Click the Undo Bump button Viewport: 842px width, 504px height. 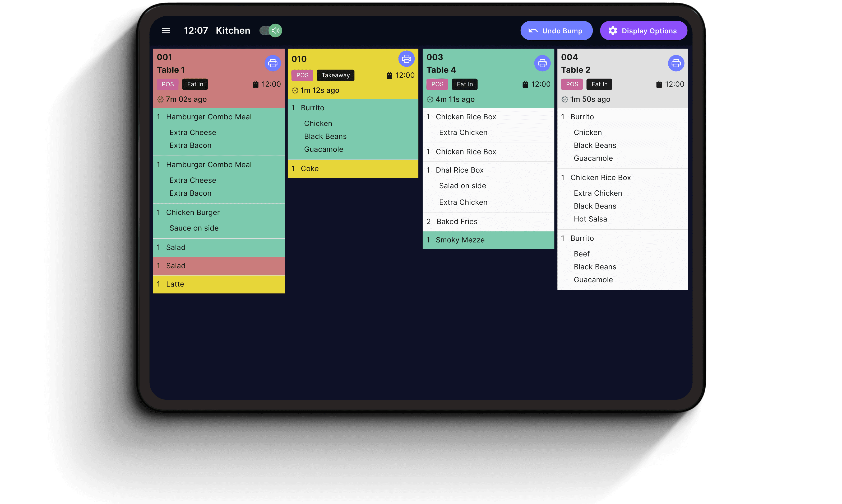pyautogui.click(x=556, y=31)
